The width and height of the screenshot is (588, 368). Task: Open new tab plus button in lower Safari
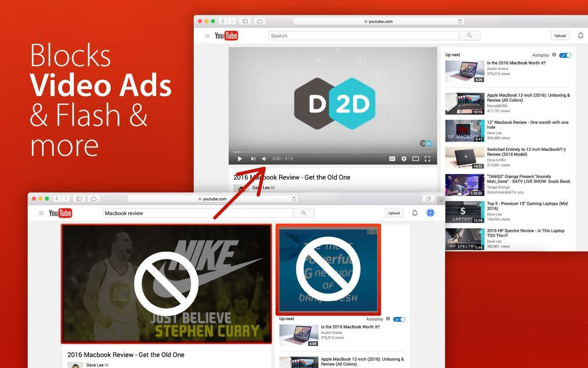tap(441, 201)
